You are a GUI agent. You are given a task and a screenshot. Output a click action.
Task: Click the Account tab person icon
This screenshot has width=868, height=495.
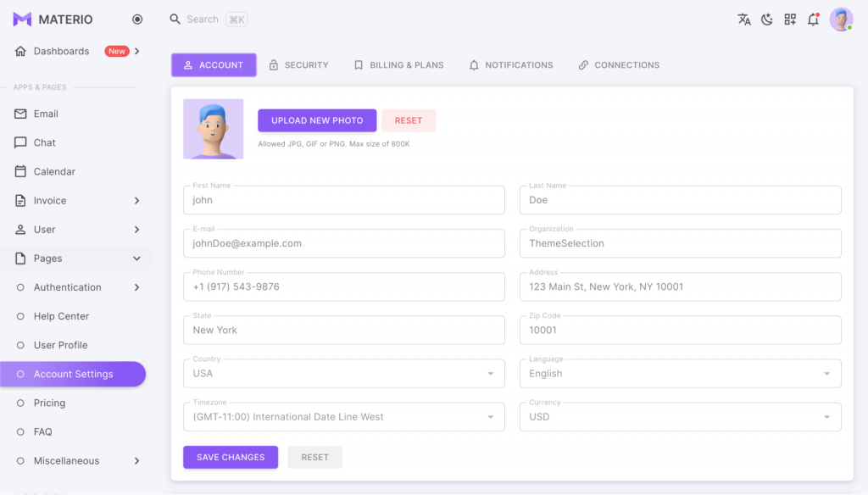[x=188, y=64]
